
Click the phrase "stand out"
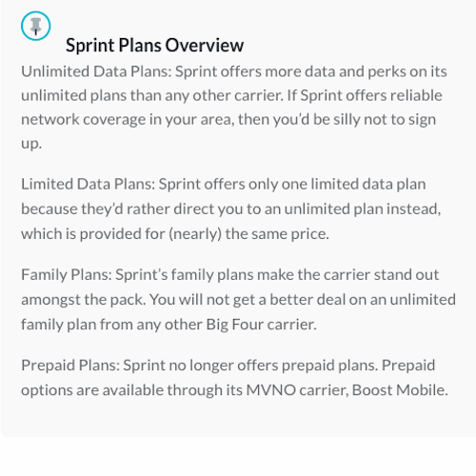(x=407, y=275)
